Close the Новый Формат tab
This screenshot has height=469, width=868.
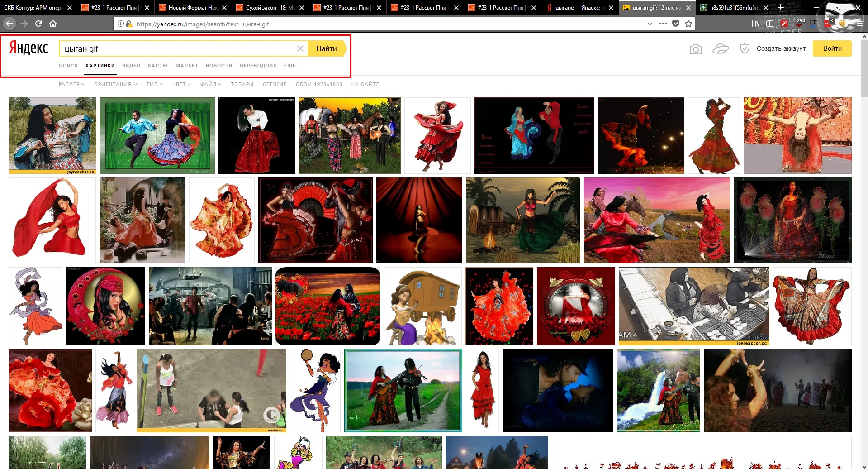[x=224, y=8]
